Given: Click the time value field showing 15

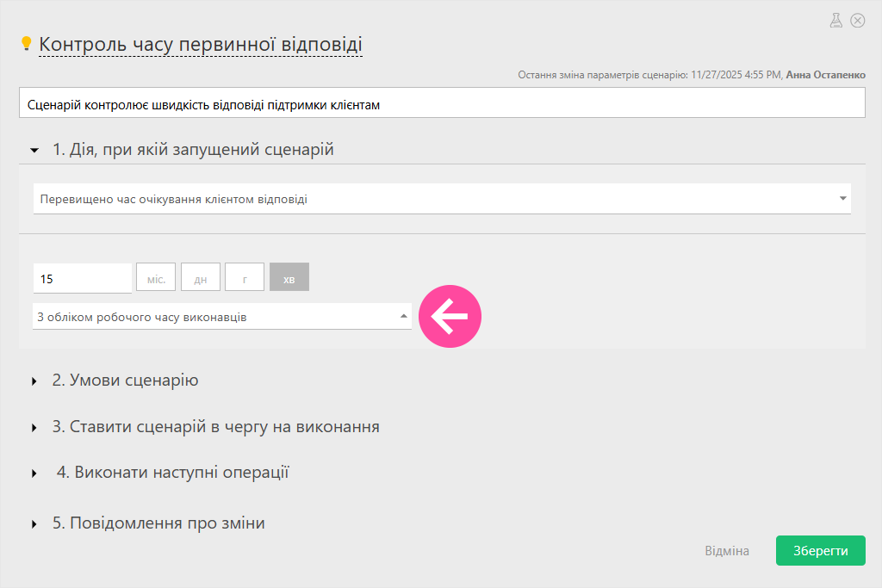Looking at the screenshot, I should [82, 278].
